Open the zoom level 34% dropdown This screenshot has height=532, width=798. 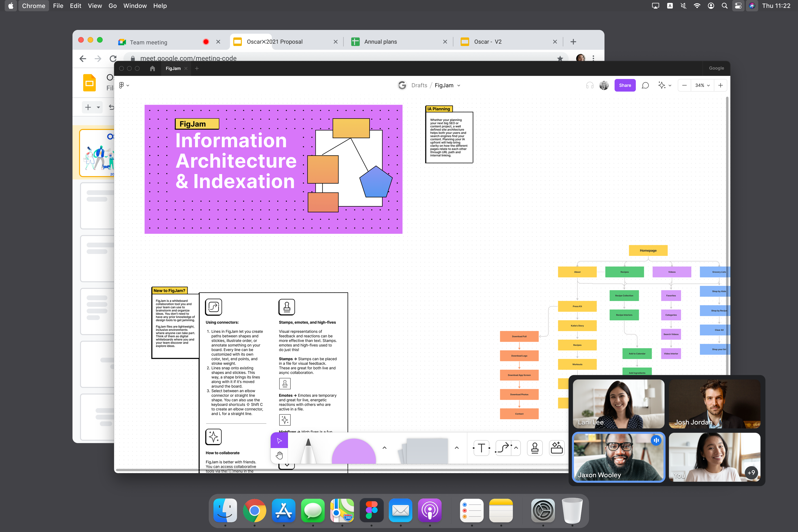pyautogui.click(x=702, y=86)
